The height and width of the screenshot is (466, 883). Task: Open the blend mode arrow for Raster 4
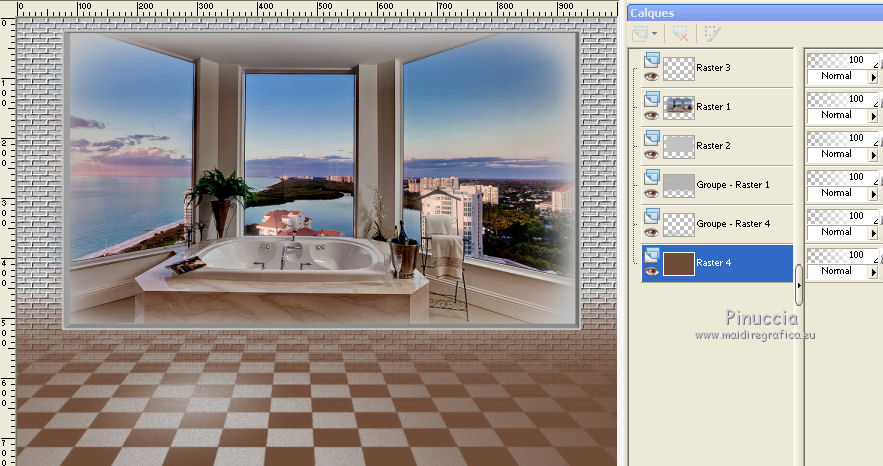click(873, 271)
